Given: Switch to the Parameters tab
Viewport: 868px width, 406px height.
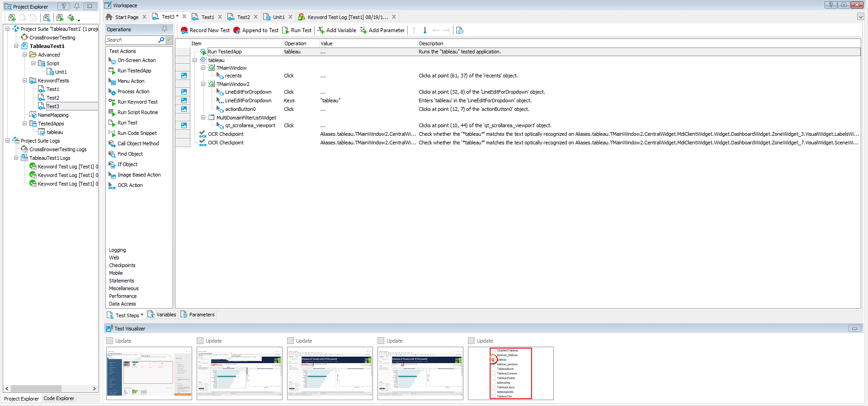Looking at the screenshot, I should [x=198, y=315].
